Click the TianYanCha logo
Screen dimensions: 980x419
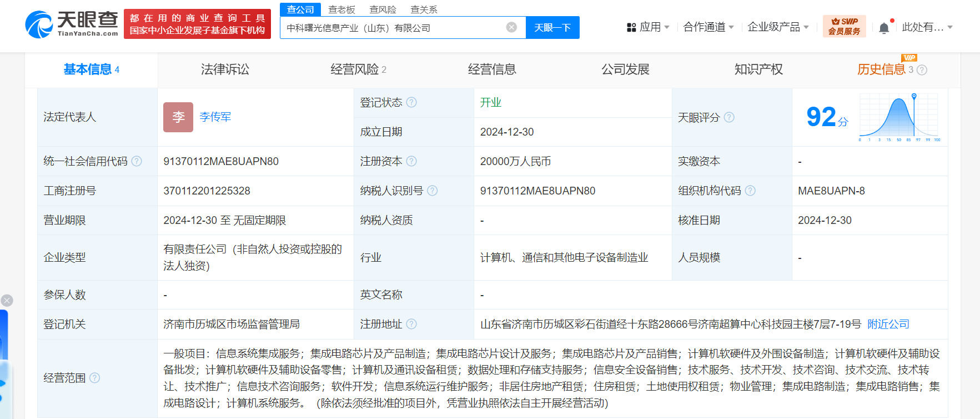[72, 24]
